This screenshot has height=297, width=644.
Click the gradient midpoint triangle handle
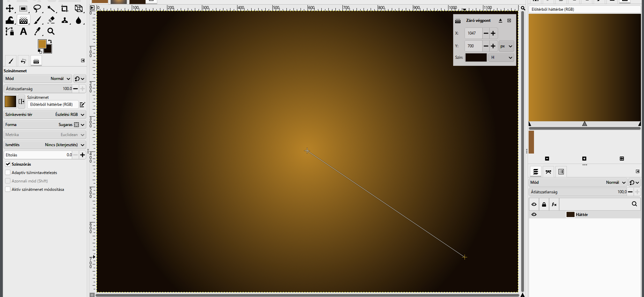585,124
